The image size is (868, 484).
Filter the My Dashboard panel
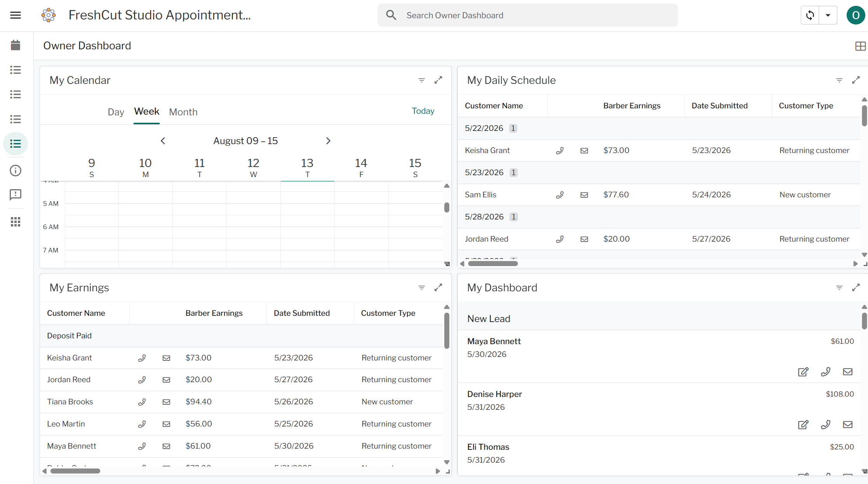(839, 288)
